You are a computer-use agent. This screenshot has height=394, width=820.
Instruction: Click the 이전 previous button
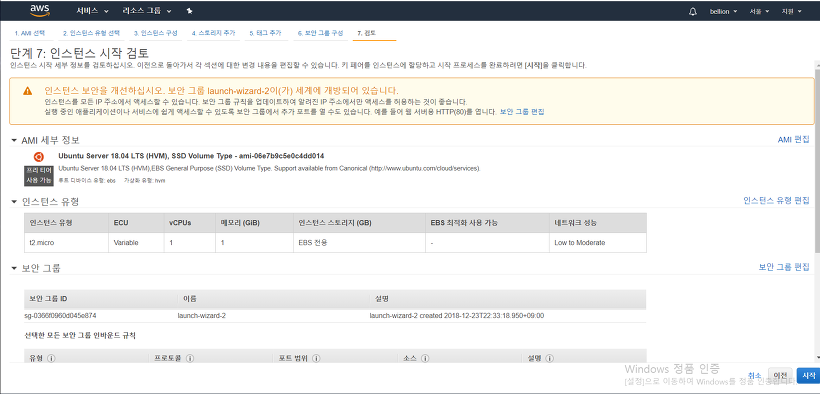tap(780, 375)
